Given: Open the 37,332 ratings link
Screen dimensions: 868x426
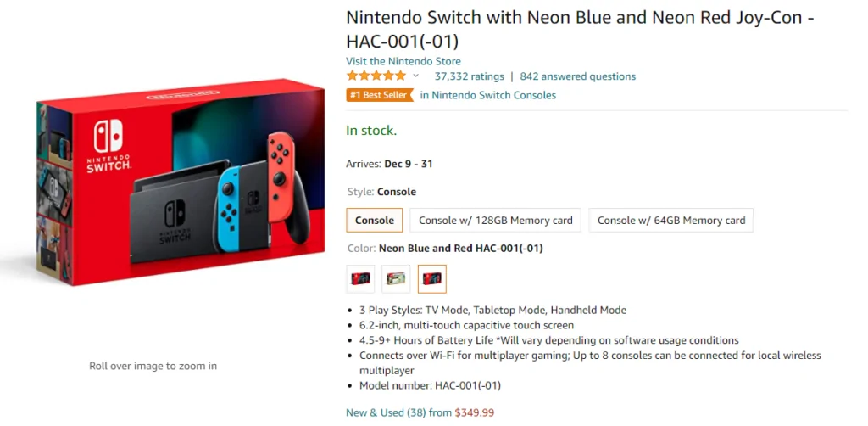Looking at the screenshot, I should (x=469, y=76).
